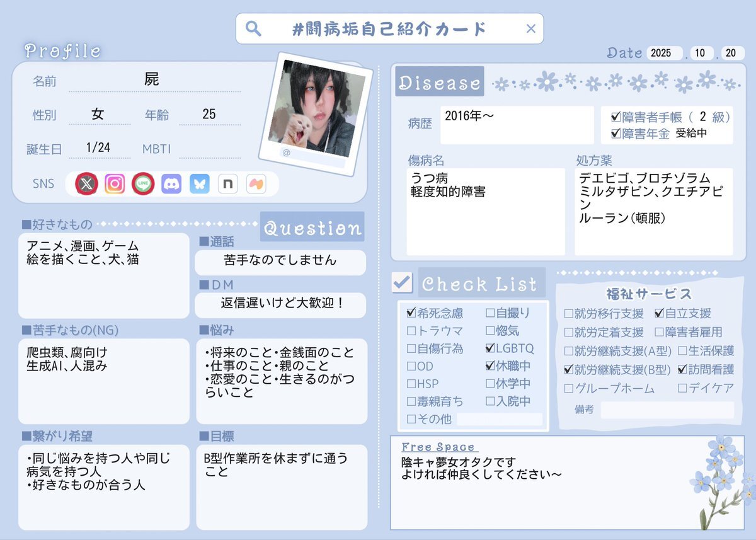Image resolution: width=756 pixels, height=540 pixels.
Task: Click the Date month field 10
Action: click(701, 54)
